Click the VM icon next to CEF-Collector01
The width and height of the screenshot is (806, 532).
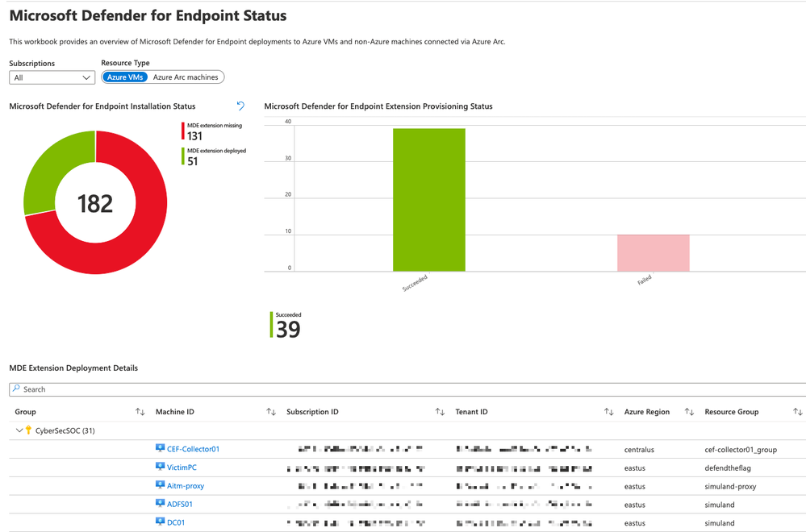pyautogui.click(x=160, y=448)
